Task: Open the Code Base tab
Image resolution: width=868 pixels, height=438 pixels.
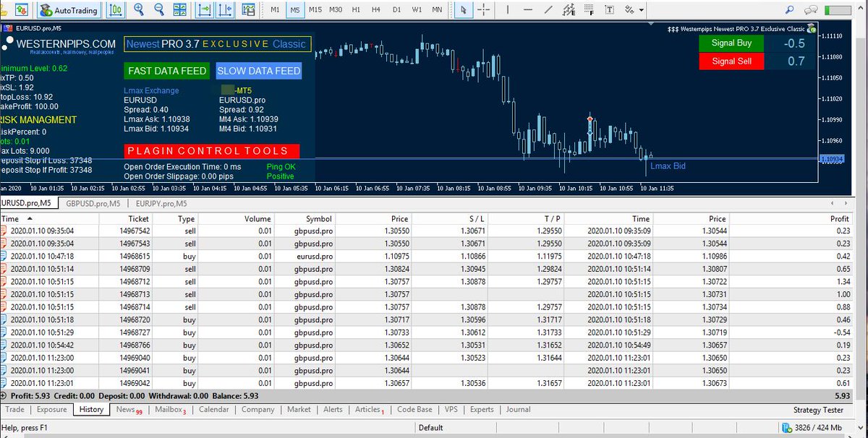Action: [x=415, y=409]
